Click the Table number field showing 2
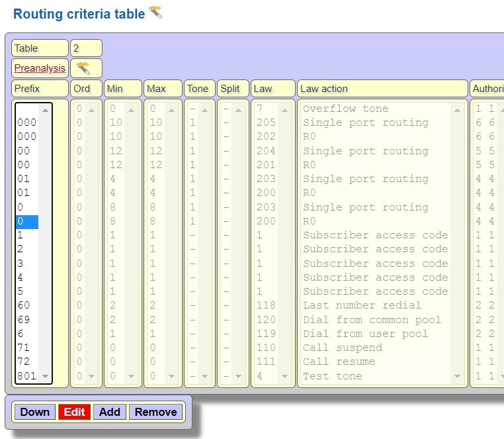The height and width of the screenshot is (439, 504). coord(86,48)
